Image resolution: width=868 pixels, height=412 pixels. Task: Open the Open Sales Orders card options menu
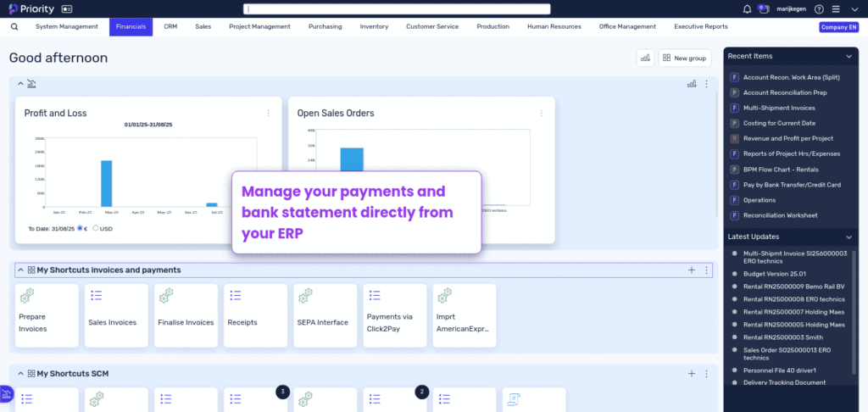(x=542, y=113)
